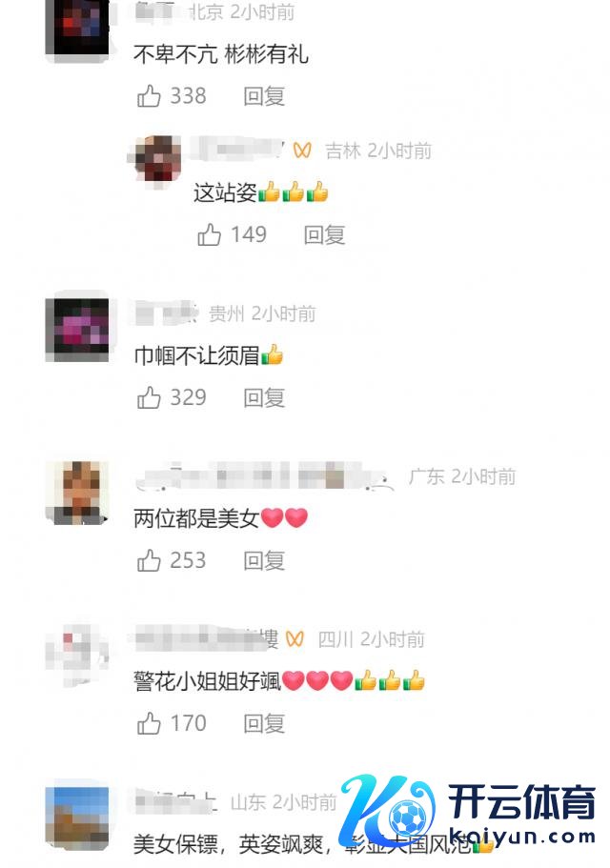610x868 pixels.
Task: Open the 广东 commenter's username
Action: (x=264, y=476)
